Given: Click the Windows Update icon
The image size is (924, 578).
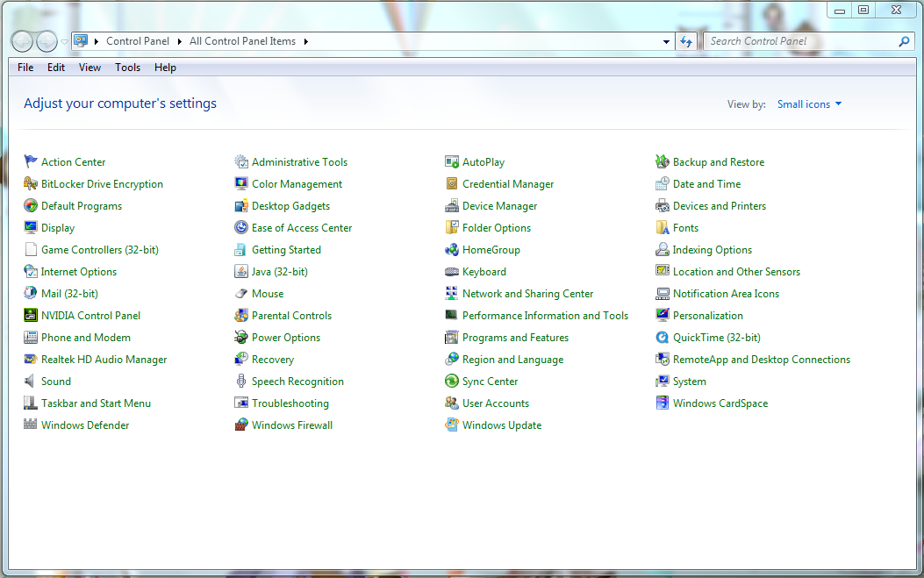Looking at the screenshot, I should click(x=451, y=425).
